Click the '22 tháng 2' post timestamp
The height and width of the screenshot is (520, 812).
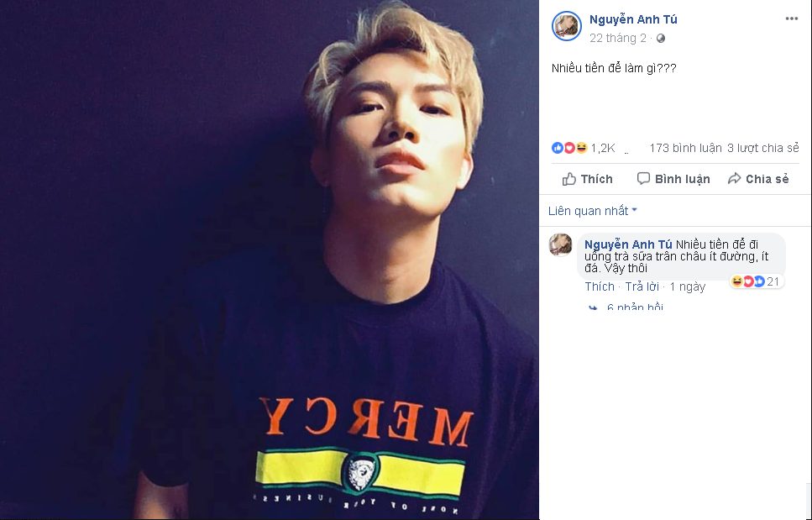618,39
